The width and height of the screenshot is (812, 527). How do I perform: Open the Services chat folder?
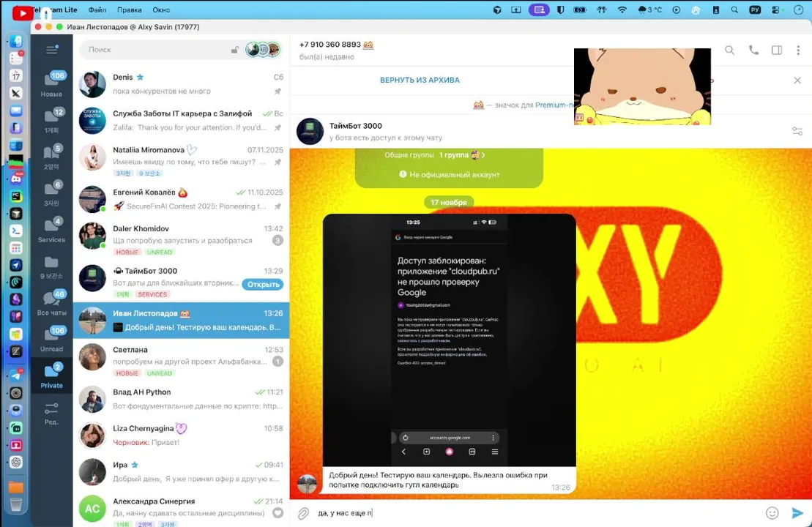pos(51,229)
